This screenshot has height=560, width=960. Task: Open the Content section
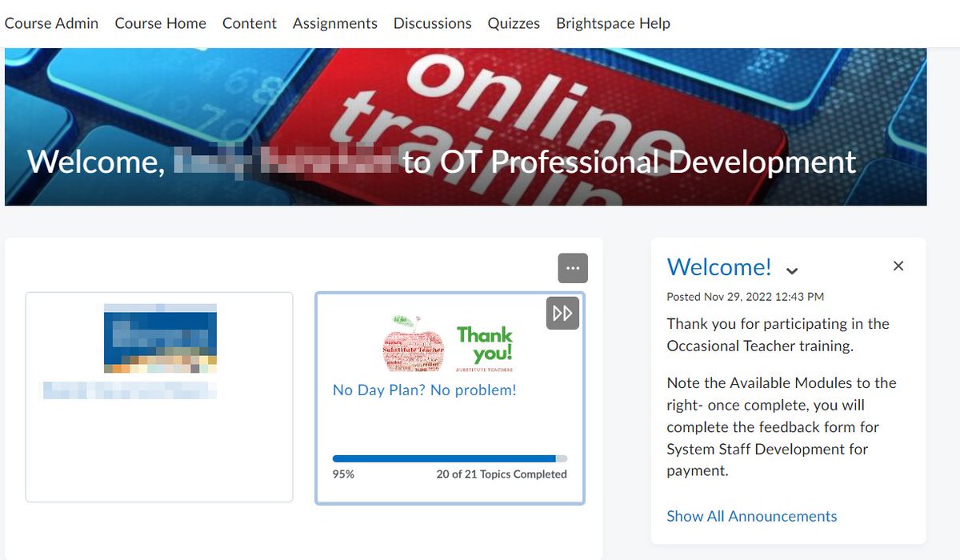coord(249,23)
